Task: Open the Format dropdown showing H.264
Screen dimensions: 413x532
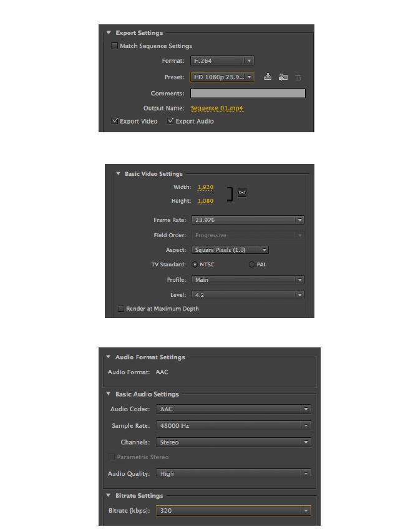Action: point(222,60)
